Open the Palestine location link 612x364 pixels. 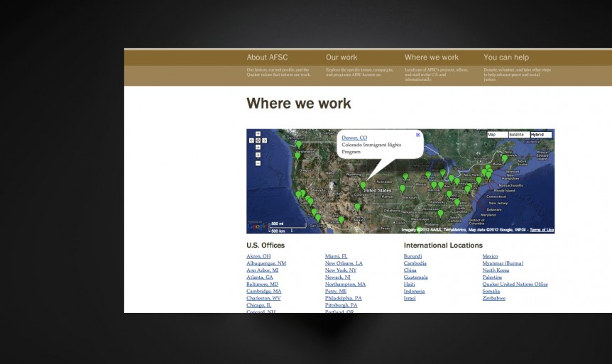492,277
